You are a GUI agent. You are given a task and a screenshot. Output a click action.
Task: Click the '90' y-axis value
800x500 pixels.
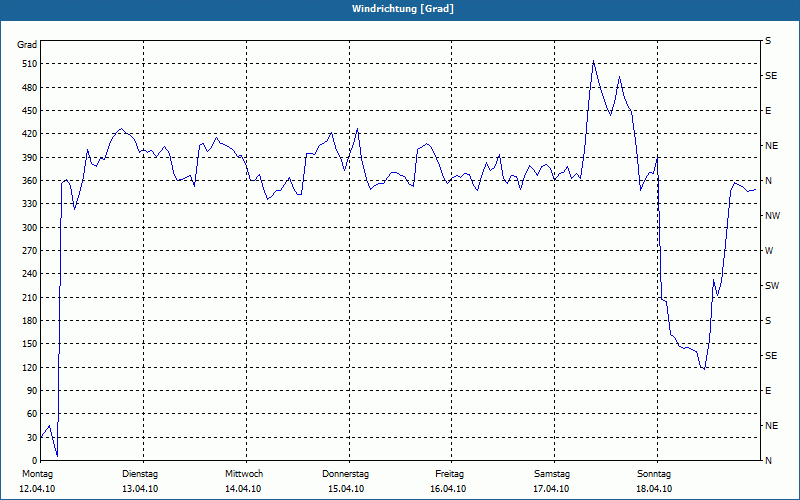point(32,391)
